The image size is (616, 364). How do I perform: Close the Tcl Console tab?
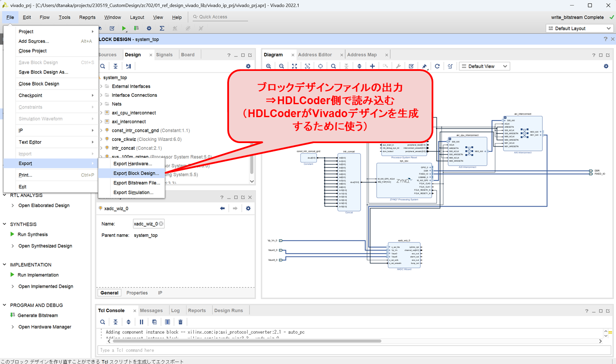point(135,311)
